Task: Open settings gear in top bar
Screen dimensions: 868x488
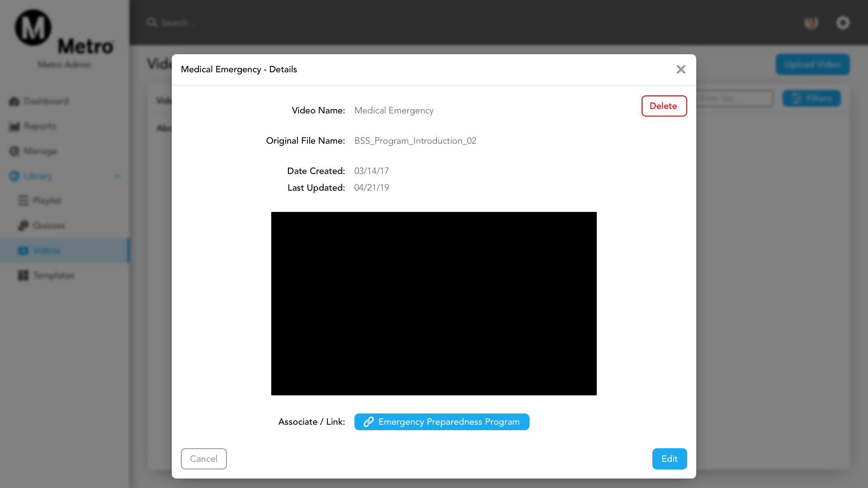Action: click(x=843, y=23)
